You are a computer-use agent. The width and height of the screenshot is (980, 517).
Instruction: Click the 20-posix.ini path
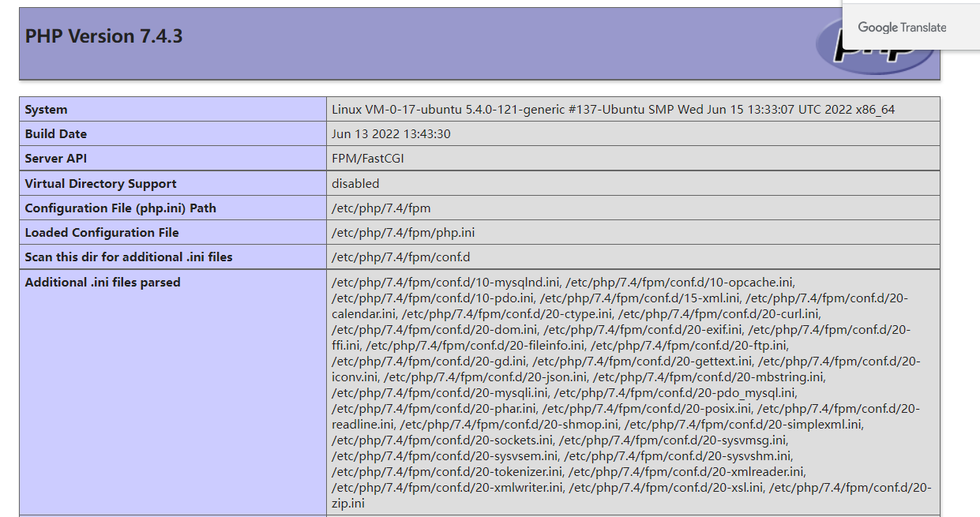click(x=646, y=409)
